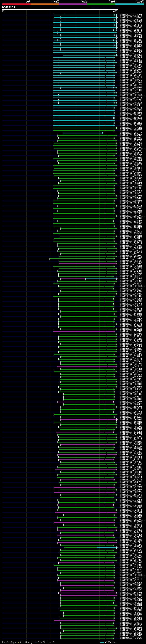Select UniRef100_Q12N20 entry

[x=131, y=487]
